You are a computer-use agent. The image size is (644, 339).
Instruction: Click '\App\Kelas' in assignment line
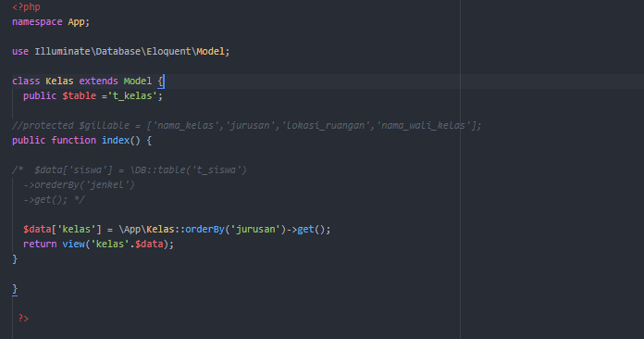pyautogui.click(x=146, y=229)
